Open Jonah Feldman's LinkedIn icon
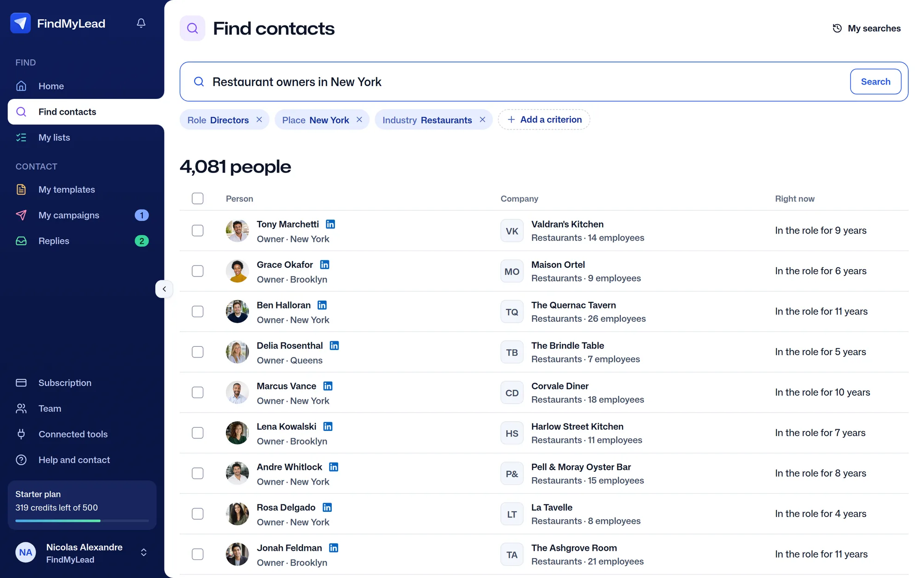This screenshot has height=578, width=924. 334,548
